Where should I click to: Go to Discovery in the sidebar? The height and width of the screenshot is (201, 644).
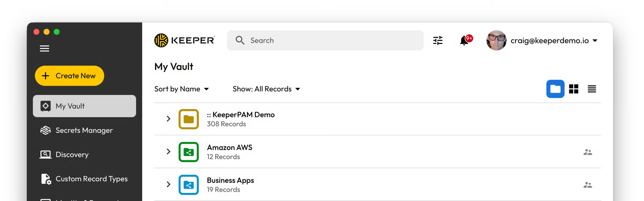(72, 154)
